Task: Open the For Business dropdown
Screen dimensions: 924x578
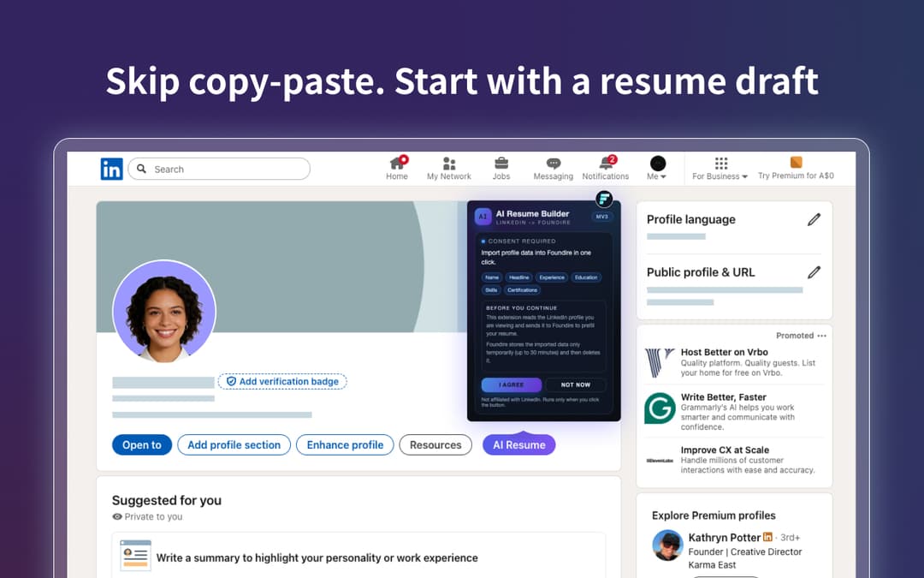Action: [719, 169]
